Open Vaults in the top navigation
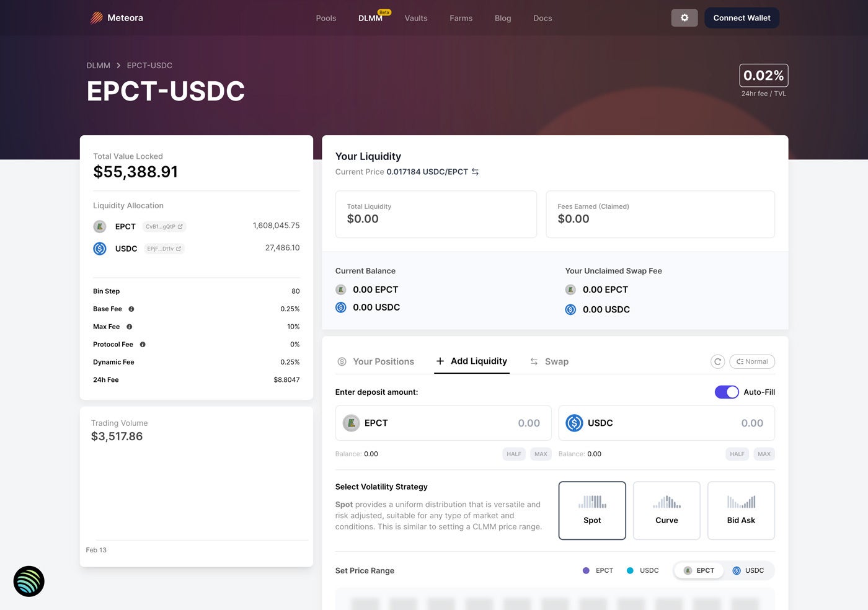868x610 pixels. 416,18
